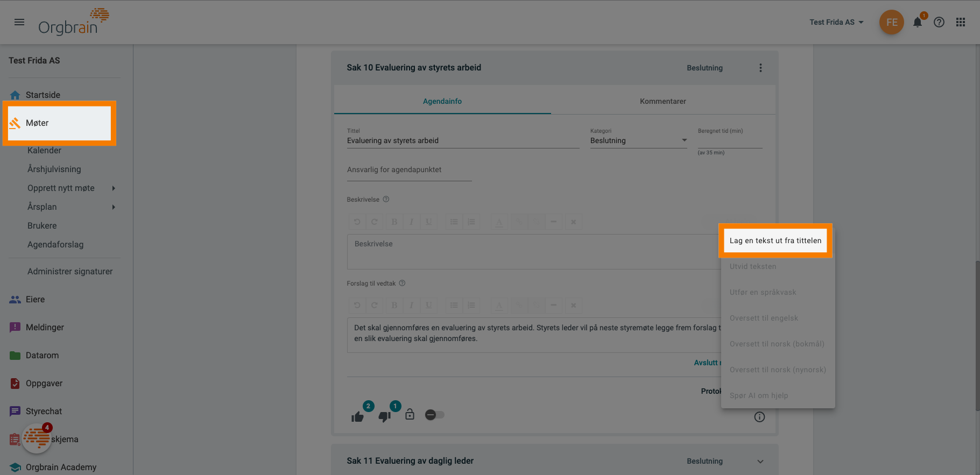The width and height of the screenshot is (980, 475).
Task: Open the Sak 10 three-dot menu
Action: [x=760, y=68]
